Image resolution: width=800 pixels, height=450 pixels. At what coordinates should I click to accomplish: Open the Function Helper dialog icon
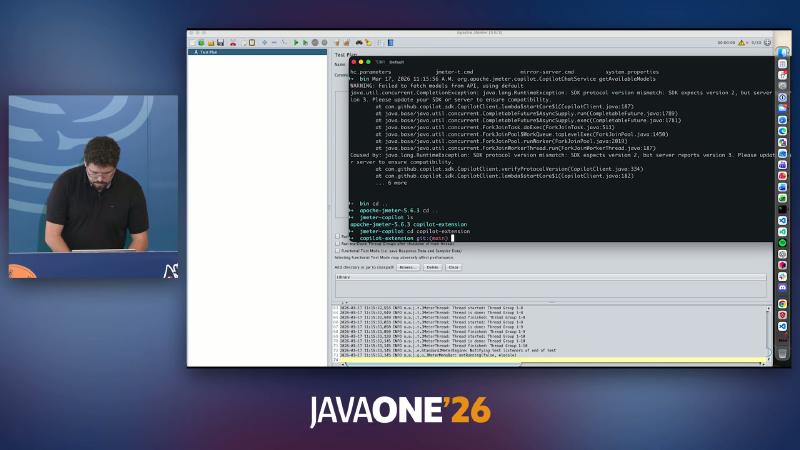coord(381,43)
